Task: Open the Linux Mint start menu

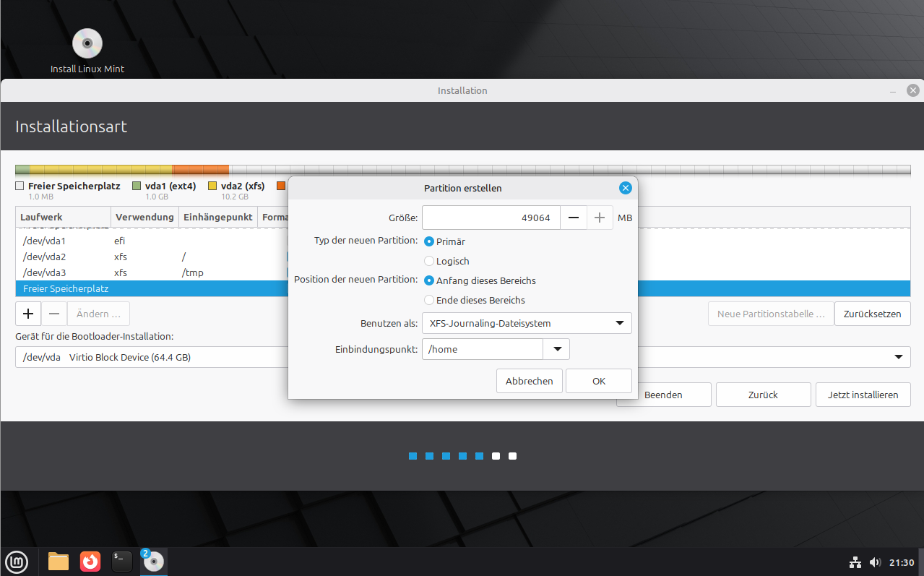Action: tap(17, 561)
